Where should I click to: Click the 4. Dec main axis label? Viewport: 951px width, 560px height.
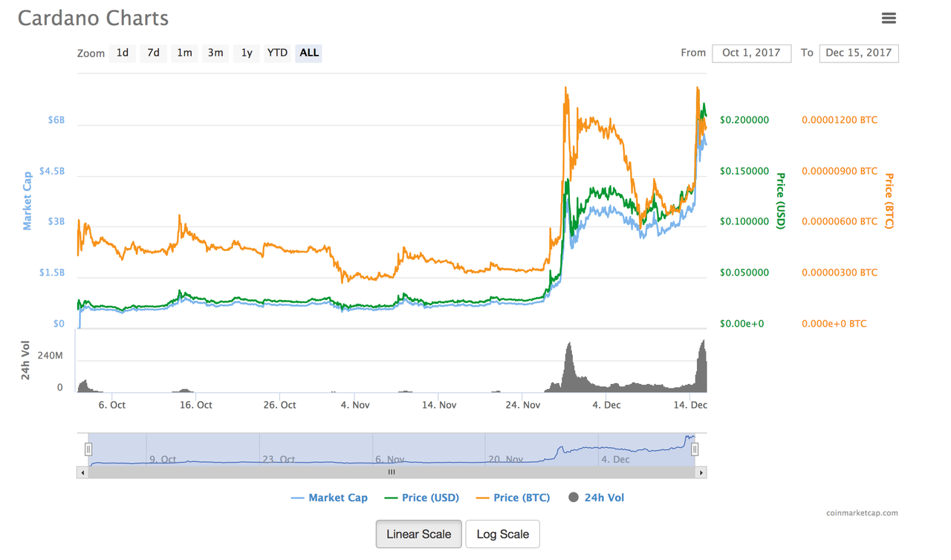coord(606,405)
